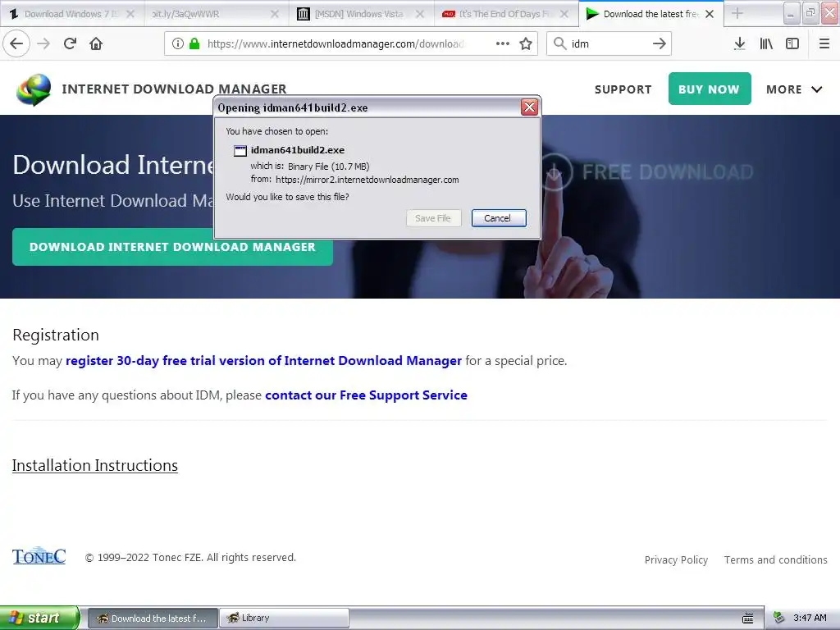
Task: Open the Downloads toolbar arrow
Action: (739, 43)
